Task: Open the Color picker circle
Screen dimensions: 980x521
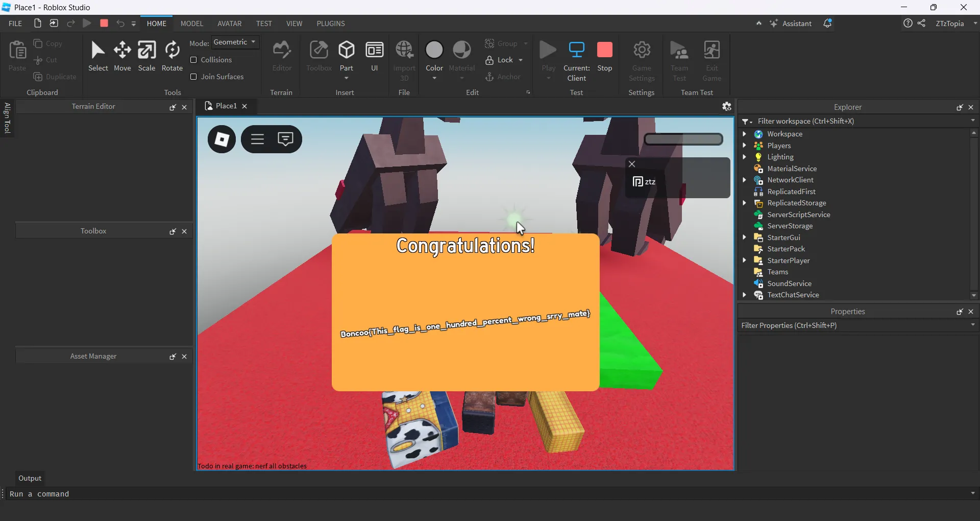Action: pyautogui.click(x=434, y=50)
